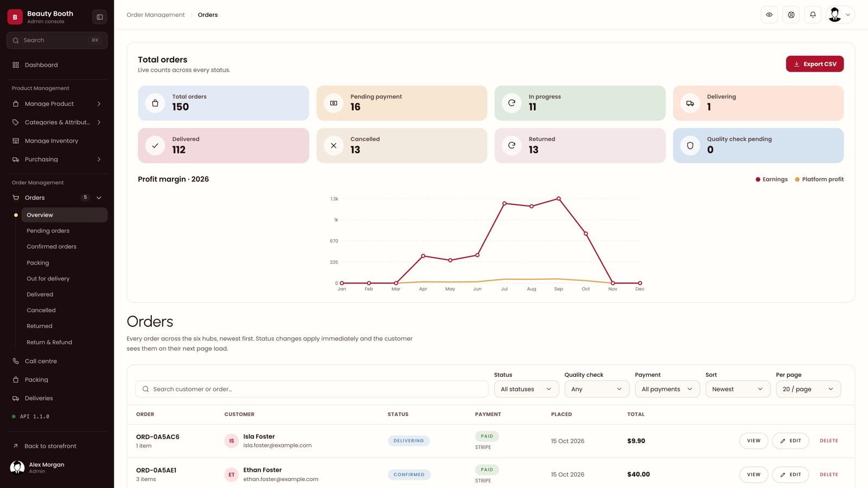Click the Call centre phone icon
This screenshot has width=868, height=488.
pos(16,361)
